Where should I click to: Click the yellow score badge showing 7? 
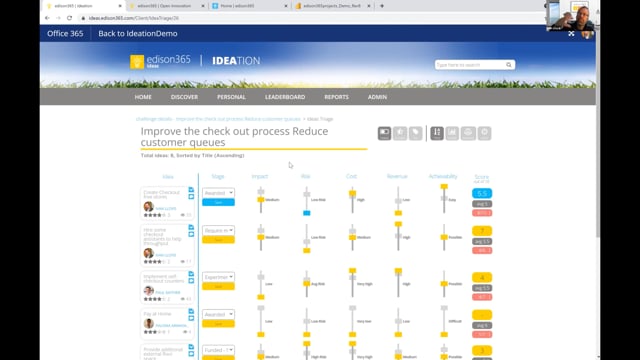click(482, 231)
